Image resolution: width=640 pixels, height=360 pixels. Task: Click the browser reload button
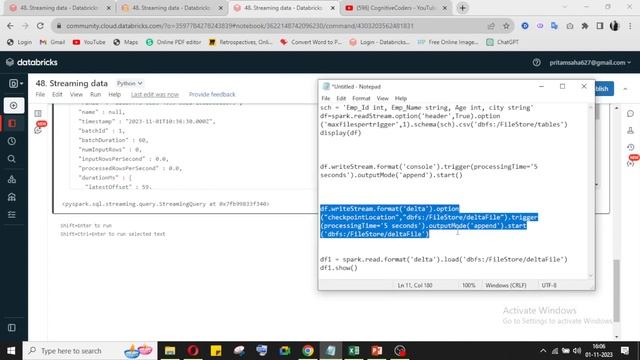[x=40, y=26]
